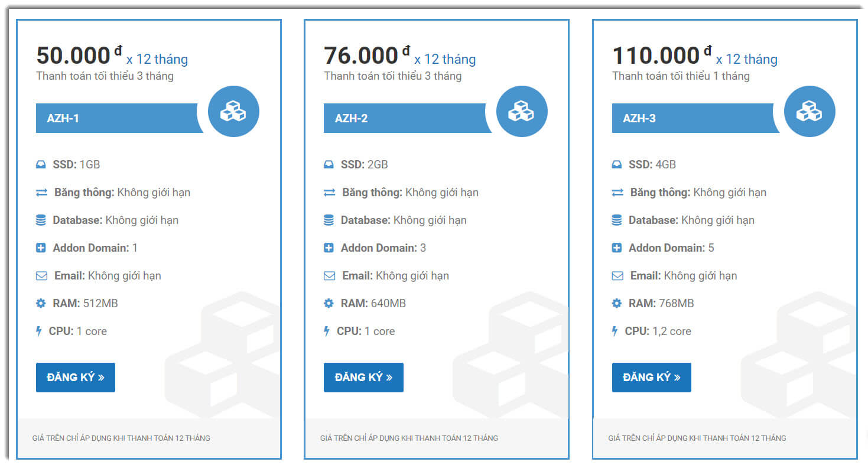This screenshot has width=868, height=465.
Task: Register for the AZH-3 plan
Action: click(x=651, y=378)
